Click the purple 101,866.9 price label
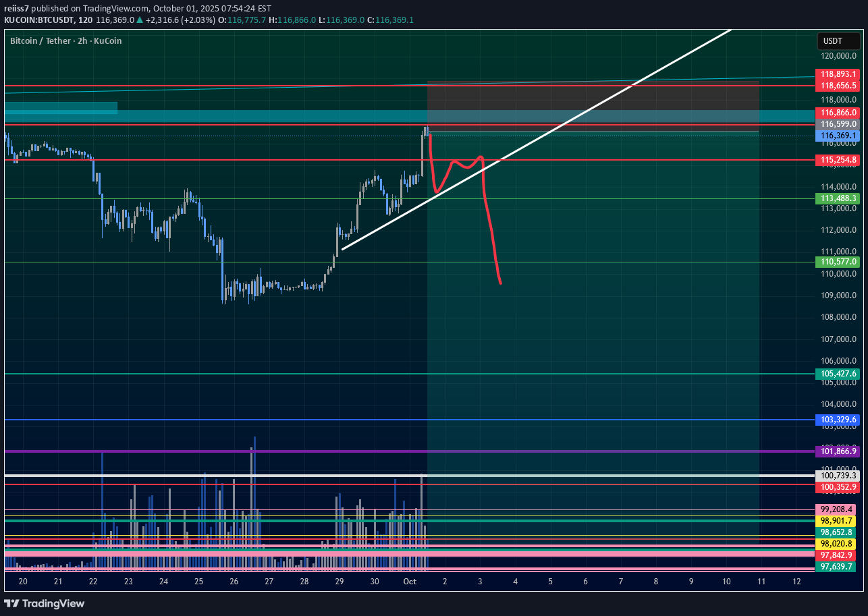 coord(837,451)
